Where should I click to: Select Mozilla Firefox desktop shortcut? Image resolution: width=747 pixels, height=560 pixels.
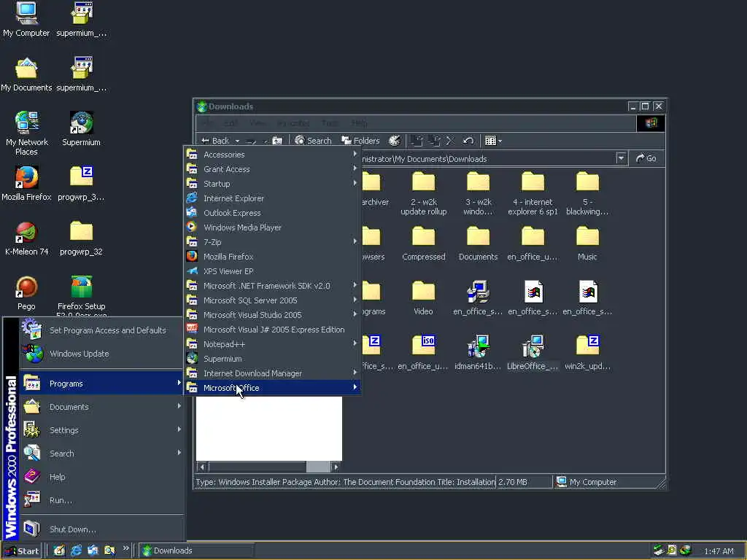point(26,183)
